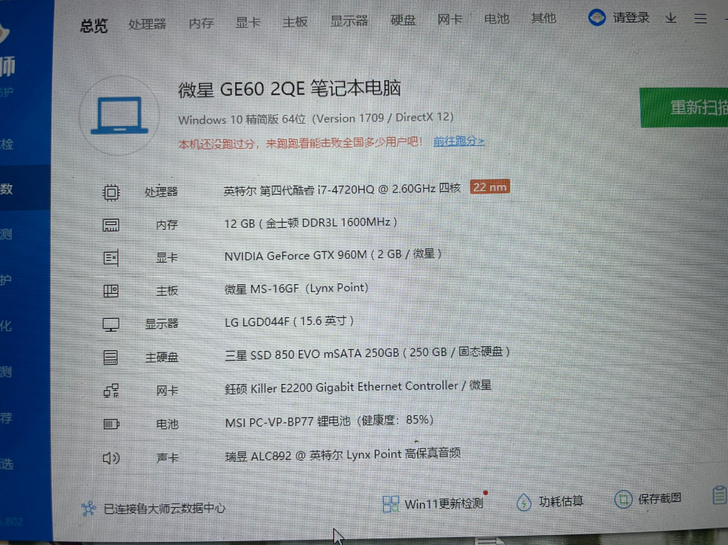
Task: Click the 12 GB DDR3L memory text
Action: point(311,223)
